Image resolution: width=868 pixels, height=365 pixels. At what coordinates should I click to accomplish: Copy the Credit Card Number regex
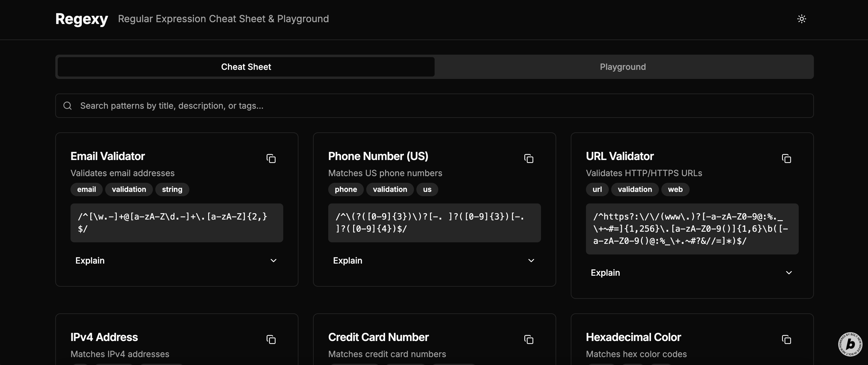(529, 339)
